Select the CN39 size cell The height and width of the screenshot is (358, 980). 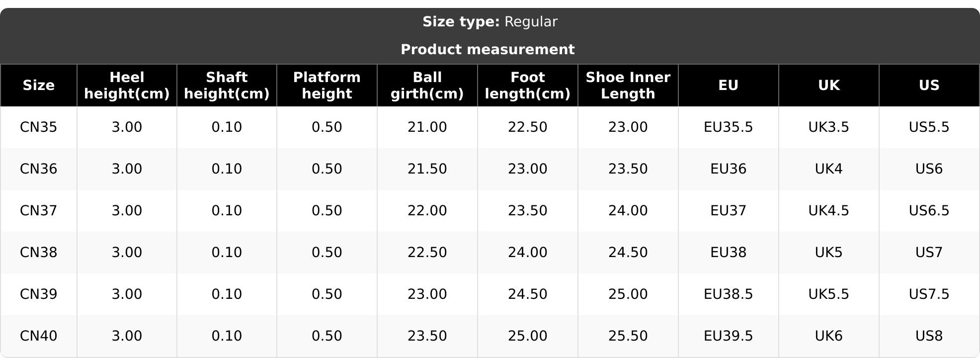coord(38,294)
